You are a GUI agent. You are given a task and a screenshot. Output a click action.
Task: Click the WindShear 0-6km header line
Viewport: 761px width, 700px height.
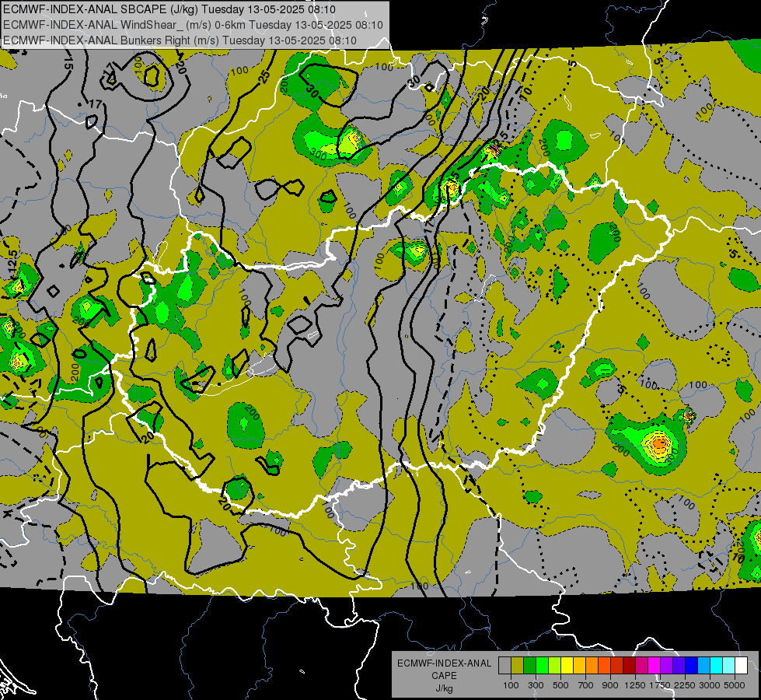tap(193, 25)
